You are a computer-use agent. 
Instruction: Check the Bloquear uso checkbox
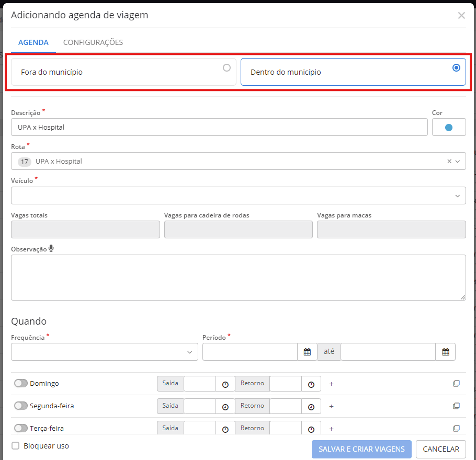point(16,446)
